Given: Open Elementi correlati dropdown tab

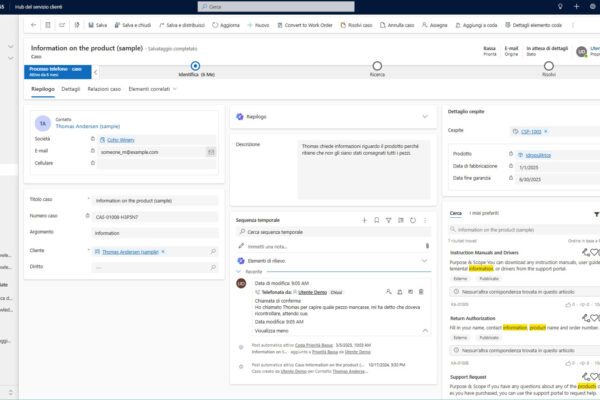Looking at the screenshot, I should pyautogui.click(x=152, y=89).
